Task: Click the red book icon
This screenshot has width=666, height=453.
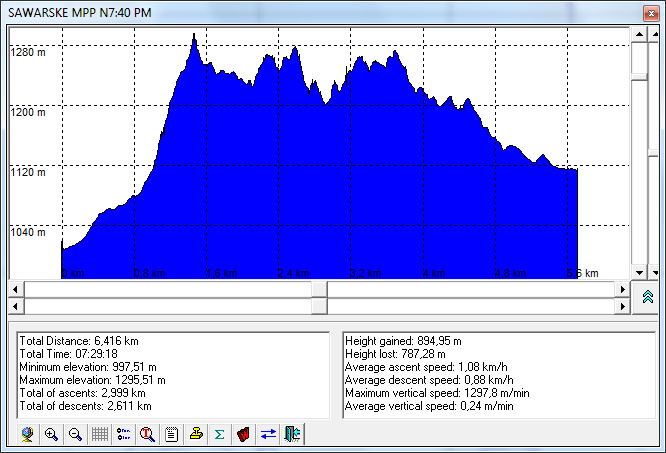Action: 243,434
